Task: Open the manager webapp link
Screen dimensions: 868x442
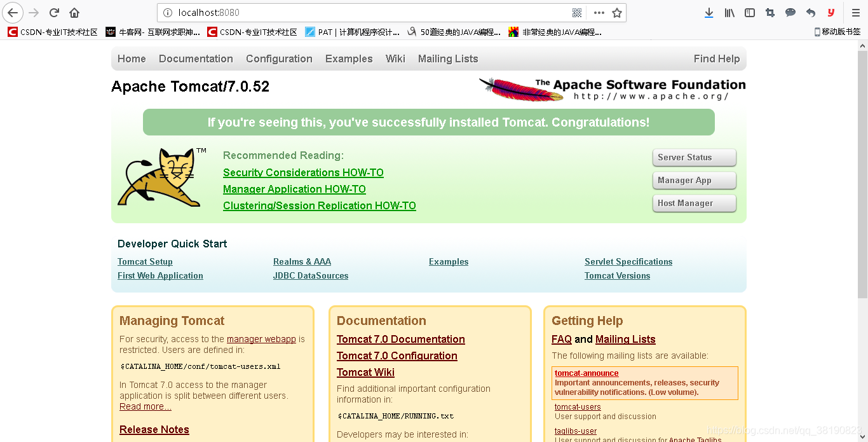Action: (261, 339)
